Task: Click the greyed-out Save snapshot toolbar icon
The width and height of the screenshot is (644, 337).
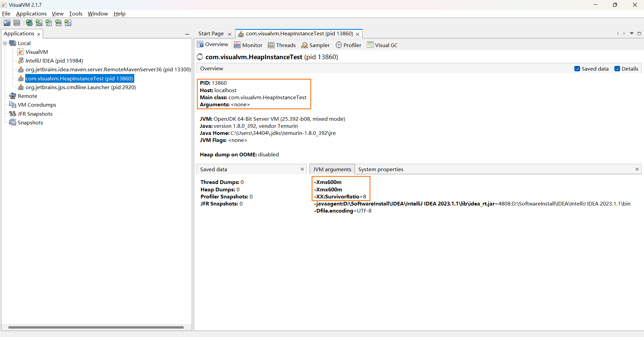Action: point(17,23)
